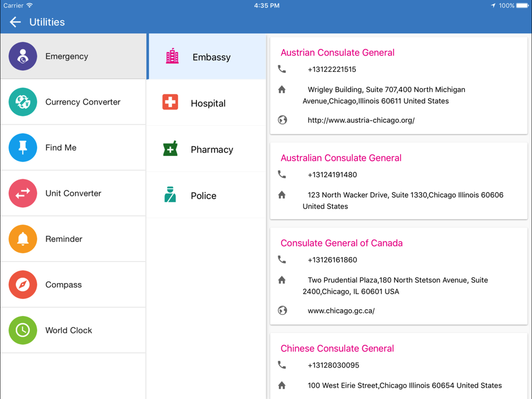Open the Currency Converter teal icon
Screen dimensions: 532x399
point(23,102)
